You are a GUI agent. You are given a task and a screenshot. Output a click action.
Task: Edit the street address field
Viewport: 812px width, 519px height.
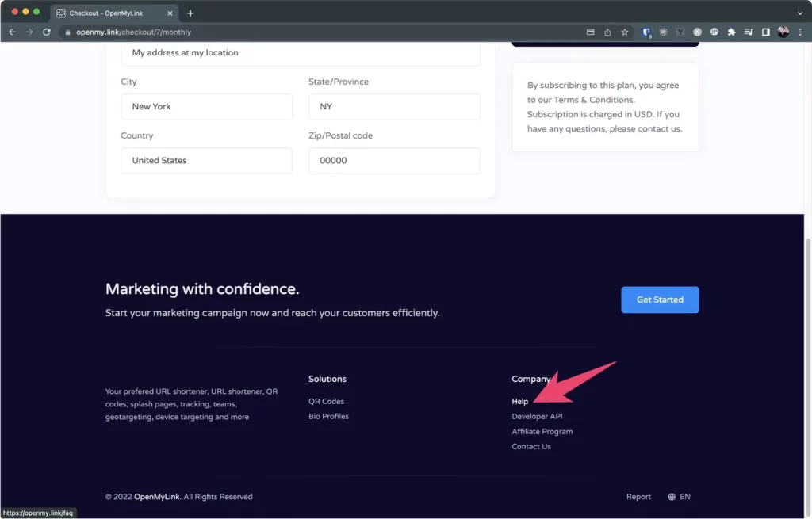coord(301,53)
